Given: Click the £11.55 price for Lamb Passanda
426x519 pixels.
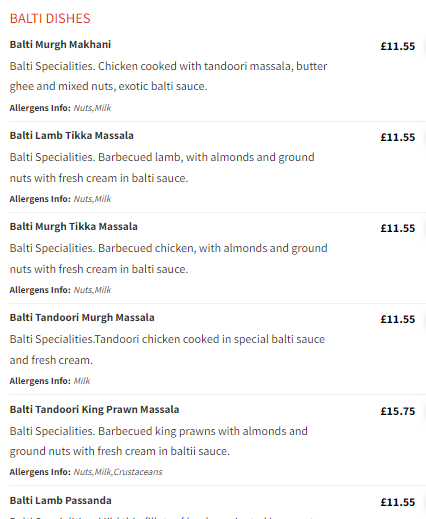Looking at the screenshot, I should point(398,502).
